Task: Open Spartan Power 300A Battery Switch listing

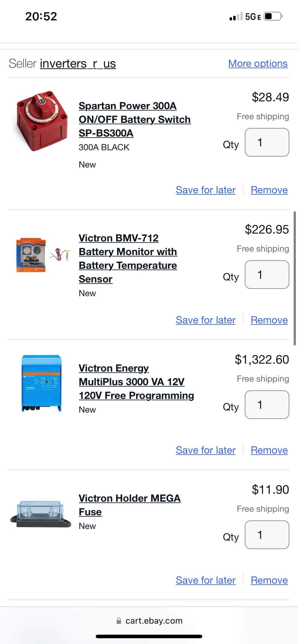Action: tap(134, 120)
